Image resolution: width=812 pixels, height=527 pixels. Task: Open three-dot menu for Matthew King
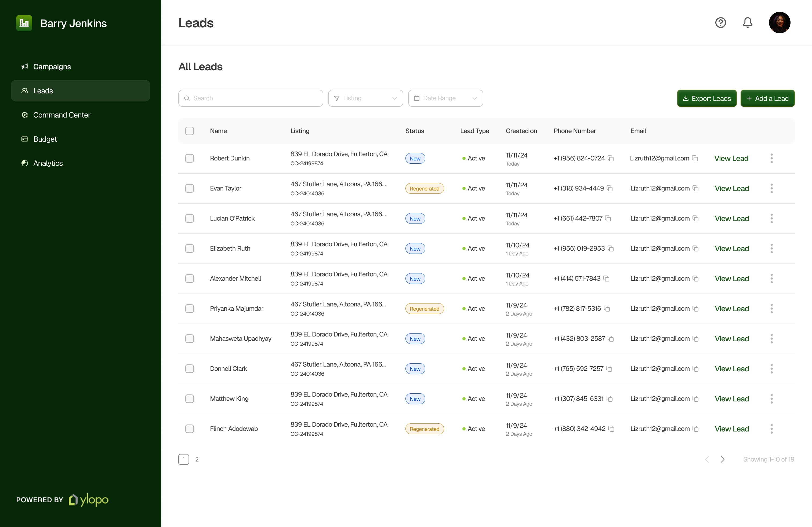pos(771,398)
